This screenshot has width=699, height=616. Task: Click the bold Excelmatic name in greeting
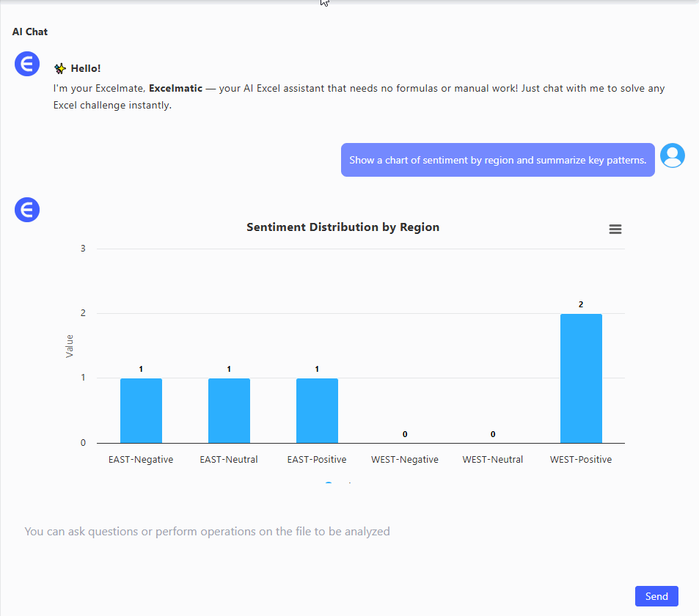[175, 89]
